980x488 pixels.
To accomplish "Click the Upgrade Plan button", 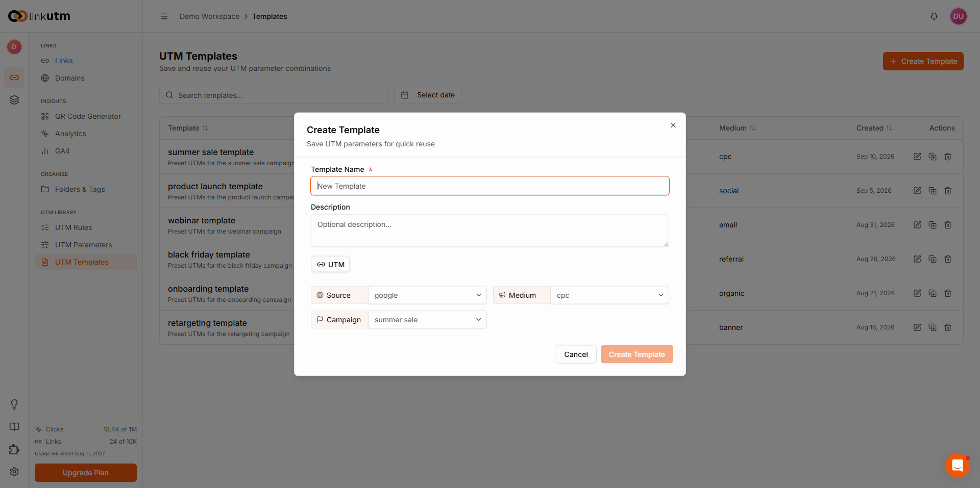I will (x=86, y=473).
